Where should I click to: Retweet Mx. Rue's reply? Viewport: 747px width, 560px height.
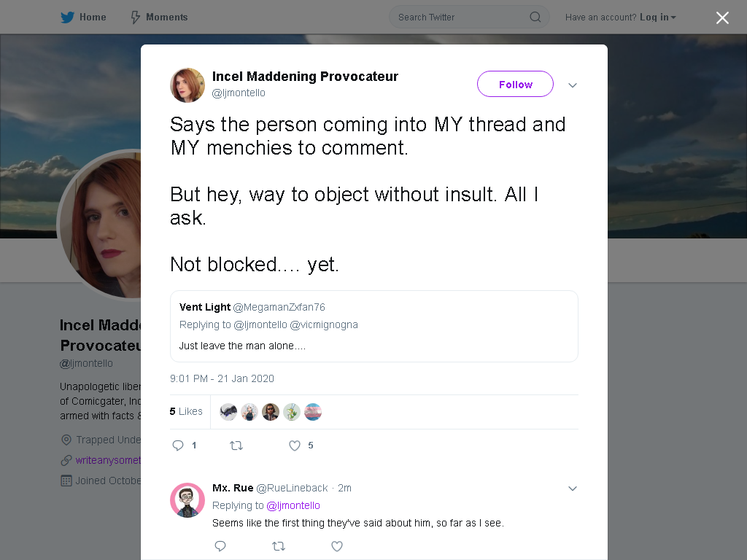279,545
